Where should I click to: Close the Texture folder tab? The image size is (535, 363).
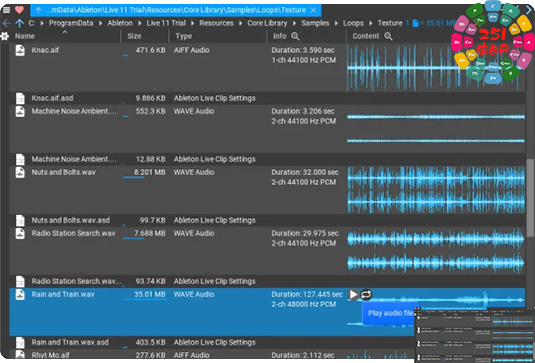313,11
